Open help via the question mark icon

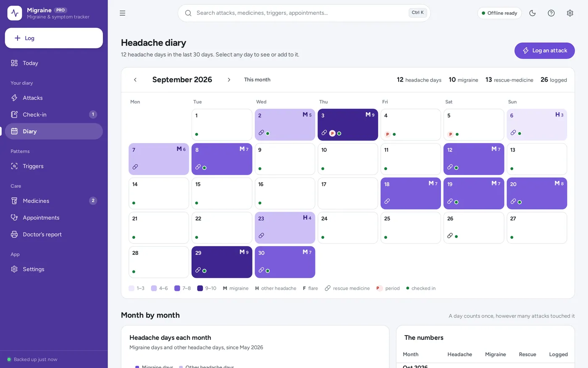[551, 13]
